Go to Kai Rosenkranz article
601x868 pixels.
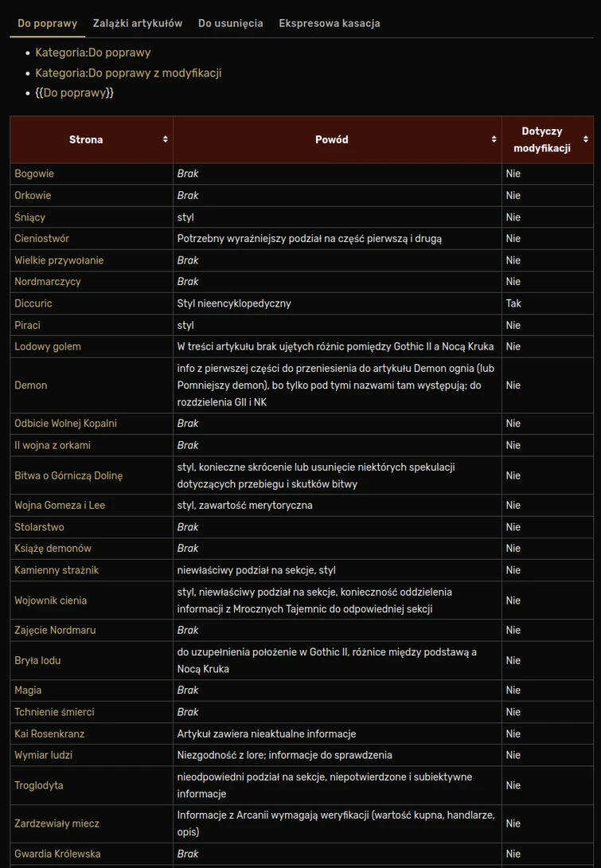tap(49, 733)
